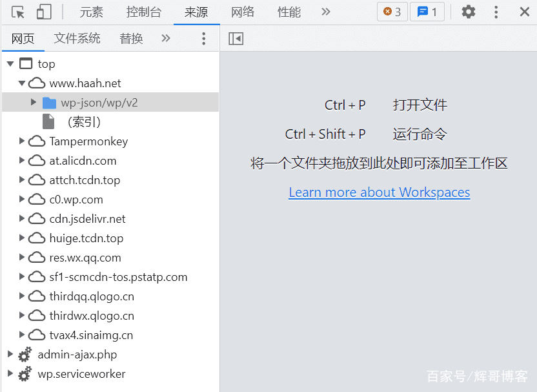
Task: Click the message count badge showing 1
Action: [x=427, y=12]
